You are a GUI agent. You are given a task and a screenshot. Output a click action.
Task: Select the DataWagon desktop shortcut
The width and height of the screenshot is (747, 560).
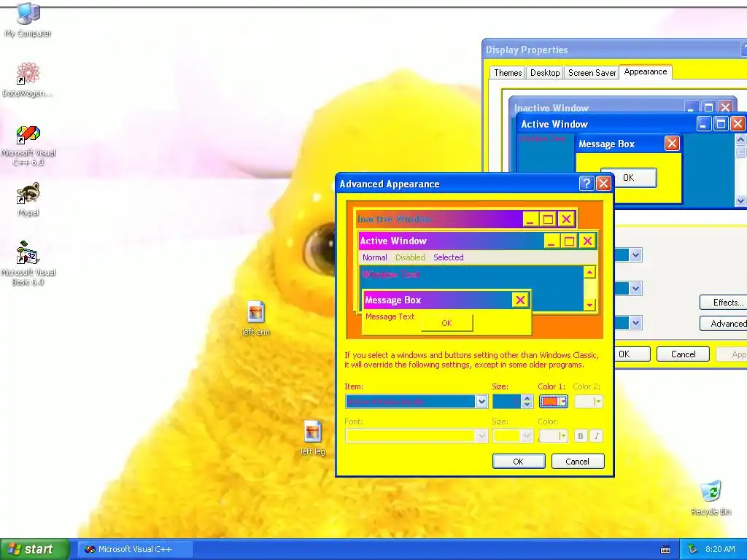pos(28,79)
